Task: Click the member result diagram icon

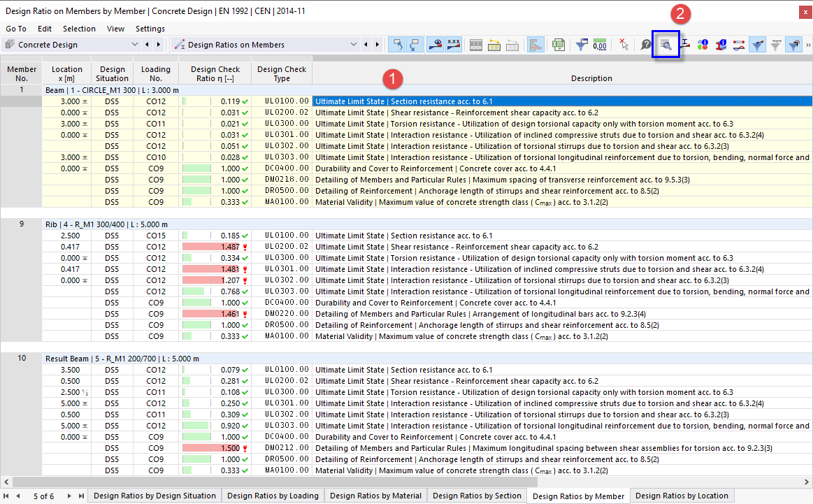Action: coord(739,45)
